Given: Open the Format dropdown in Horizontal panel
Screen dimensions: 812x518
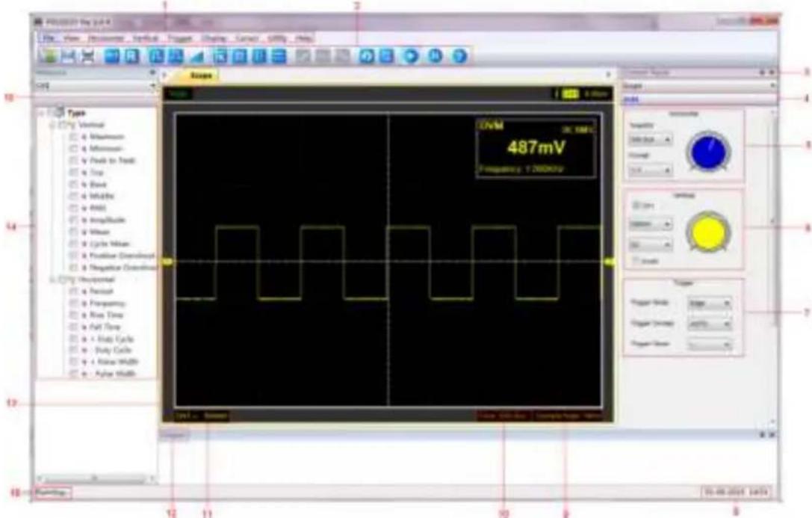Looking at the screenshot, I should pyautogui.click(x=651, y=170).
